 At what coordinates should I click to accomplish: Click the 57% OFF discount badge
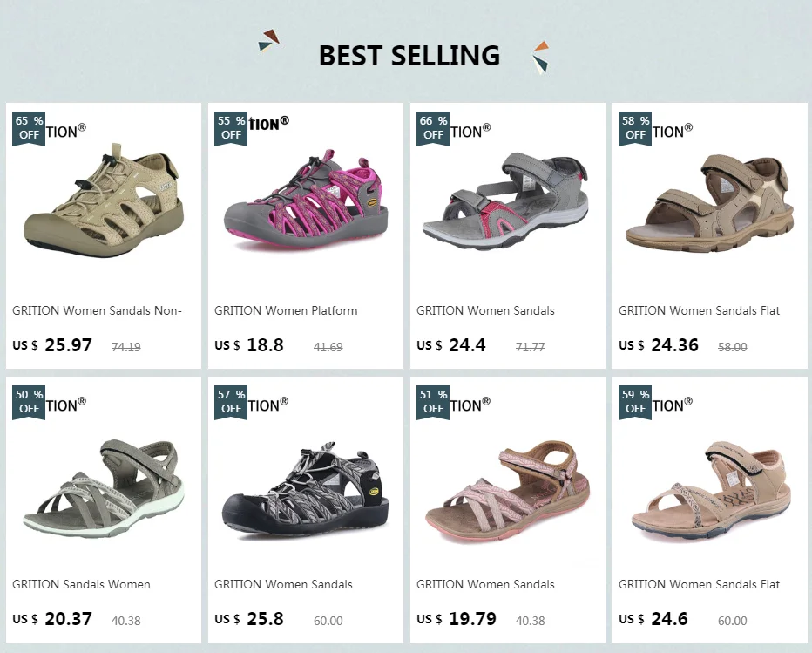(x=231, y=401)
